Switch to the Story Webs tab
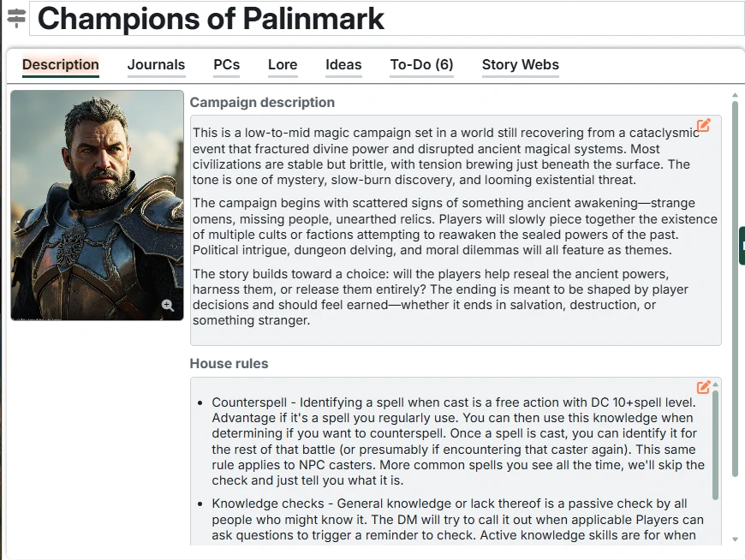The image size is (745, 560). point(520,64)
